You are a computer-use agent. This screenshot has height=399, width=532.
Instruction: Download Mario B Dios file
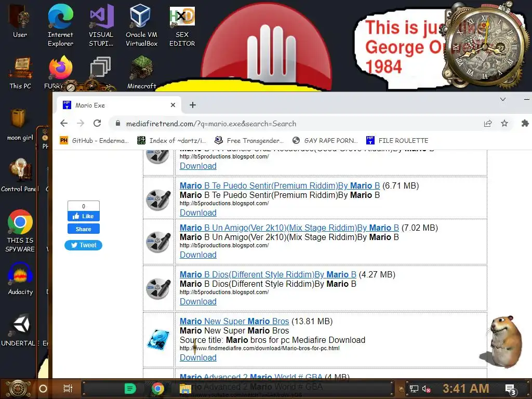point(198,302)
